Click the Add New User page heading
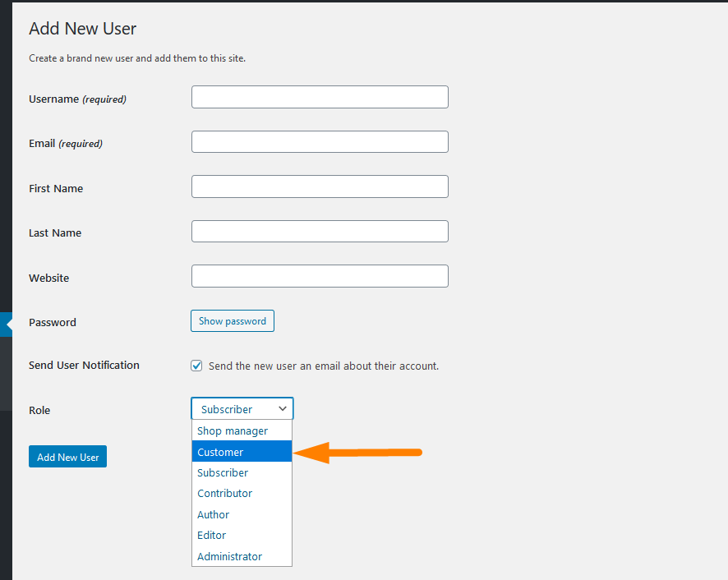Viewport: 728px width, 580px height. [x=83, y=29]
